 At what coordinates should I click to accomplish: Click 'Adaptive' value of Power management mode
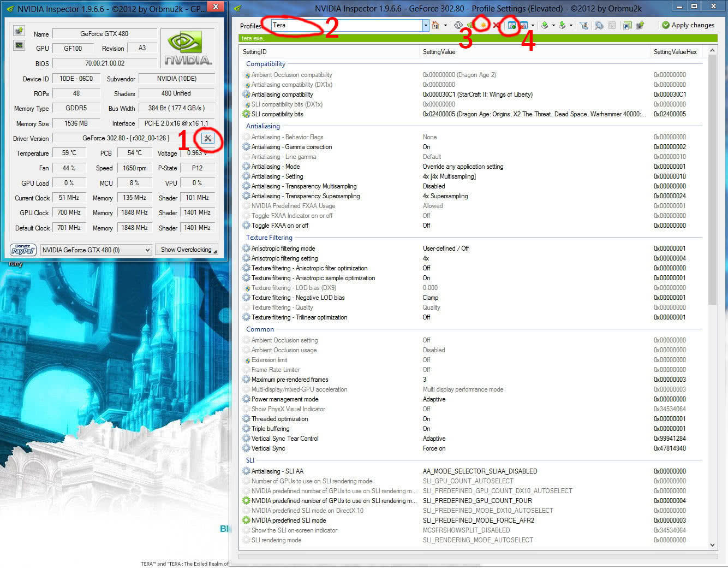pyautogui.click(x=434, y=399)
